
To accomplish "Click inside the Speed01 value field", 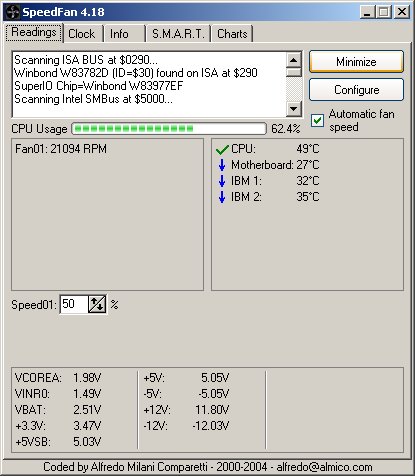I will (74, 304).
